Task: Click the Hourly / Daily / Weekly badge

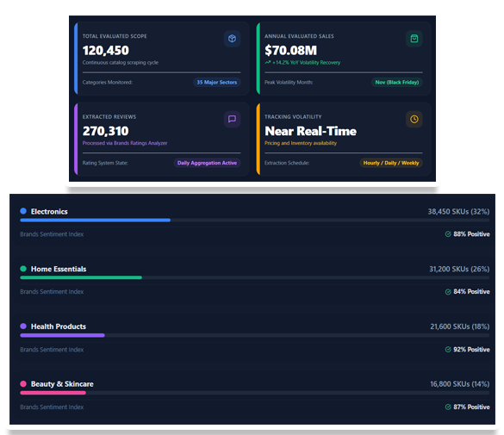Action: 391,163
